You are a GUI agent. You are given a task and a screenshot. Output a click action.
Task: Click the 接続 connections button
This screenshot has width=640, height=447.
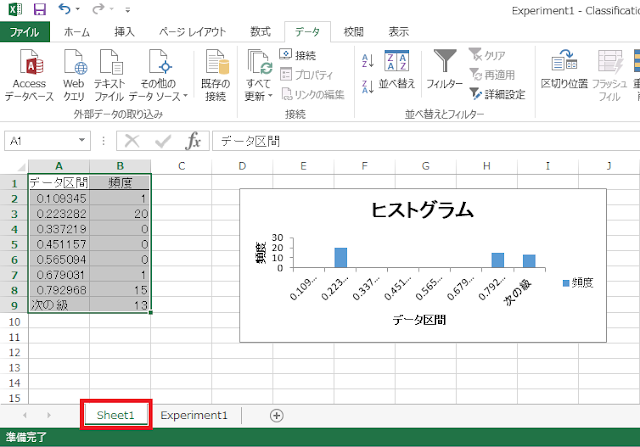(298, 55)
